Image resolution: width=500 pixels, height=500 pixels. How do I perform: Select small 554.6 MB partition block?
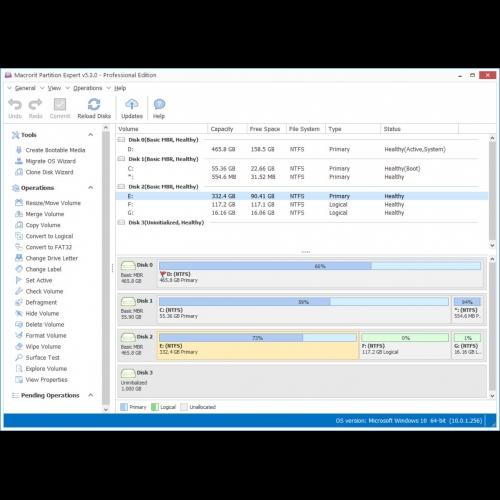click(468, 309)
